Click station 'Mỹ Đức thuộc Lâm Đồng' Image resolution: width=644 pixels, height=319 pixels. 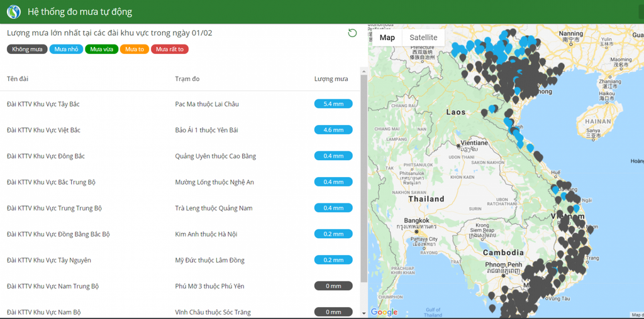click(209, 260)
